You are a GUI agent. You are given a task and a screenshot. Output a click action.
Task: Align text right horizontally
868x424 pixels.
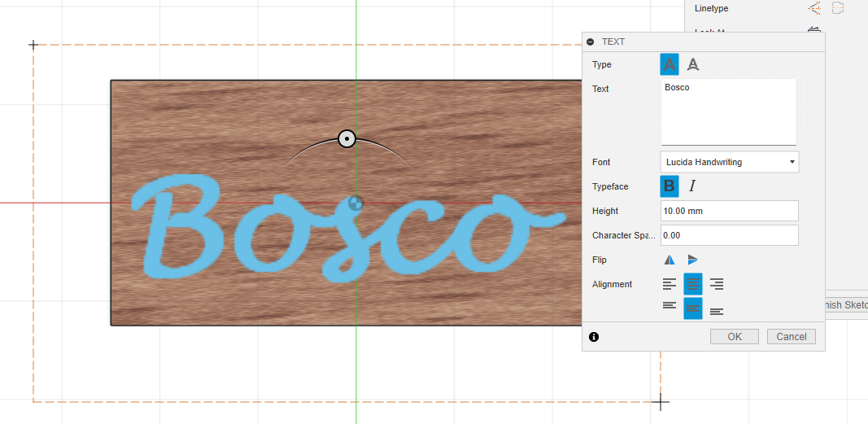(x=717, y=284)
